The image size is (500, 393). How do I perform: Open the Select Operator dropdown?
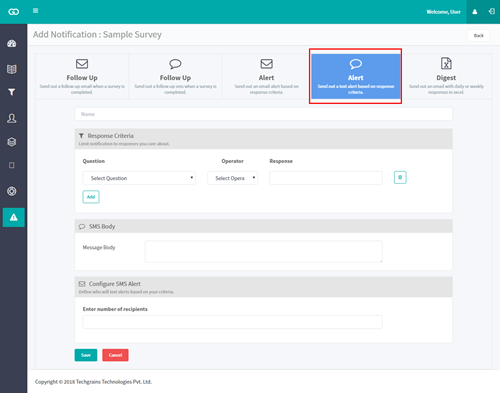coord(232,178)
